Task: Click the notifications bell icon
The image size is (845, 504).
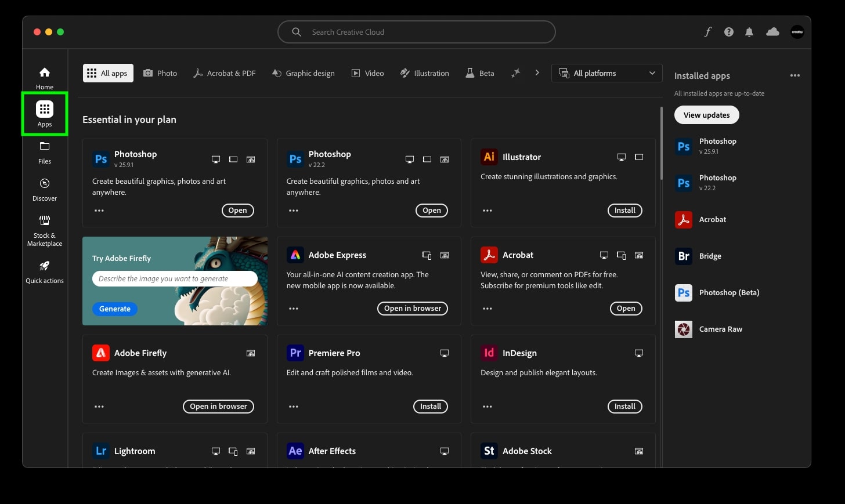Action: [x=749, y=32]
